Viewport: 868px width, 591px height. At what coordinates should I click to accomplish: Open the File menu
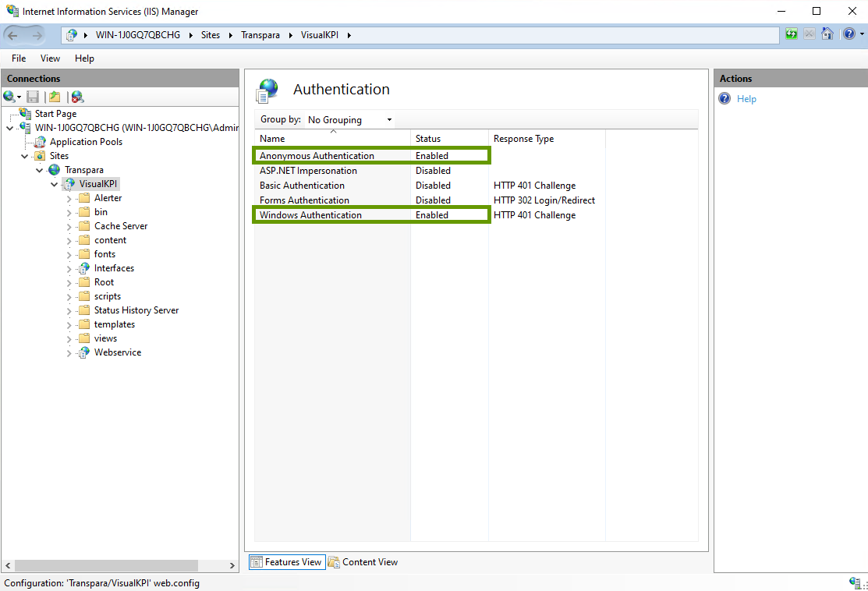click(19, 58)
